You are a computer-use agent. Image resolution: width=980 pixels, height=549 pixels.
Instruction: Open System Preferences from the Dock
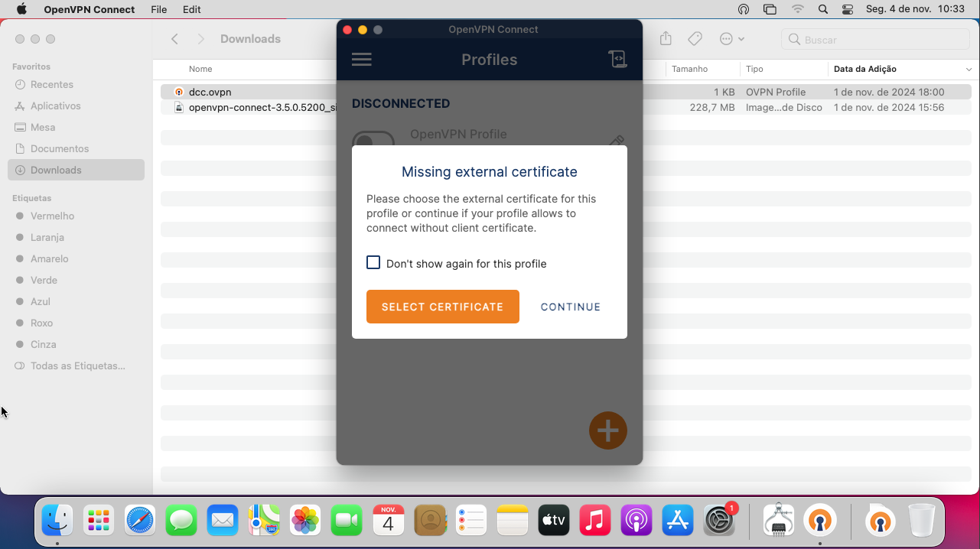pos(719,521)
